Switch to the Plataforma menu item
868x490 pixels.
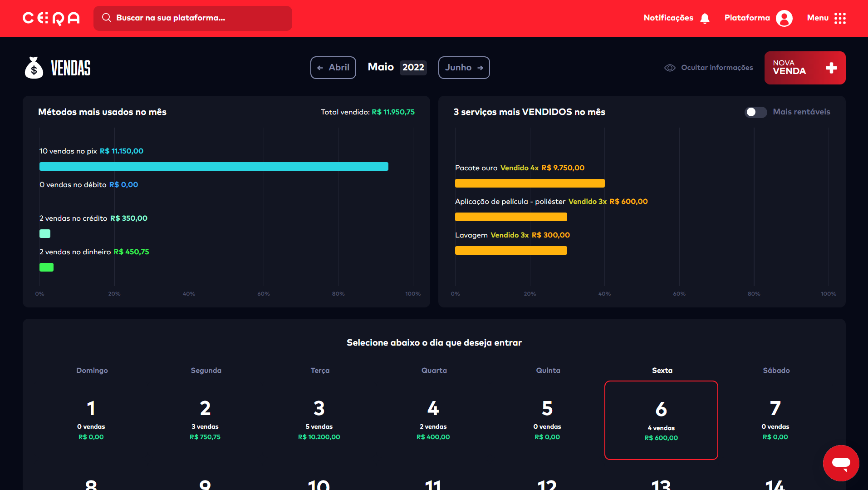(x=747, y=18)
